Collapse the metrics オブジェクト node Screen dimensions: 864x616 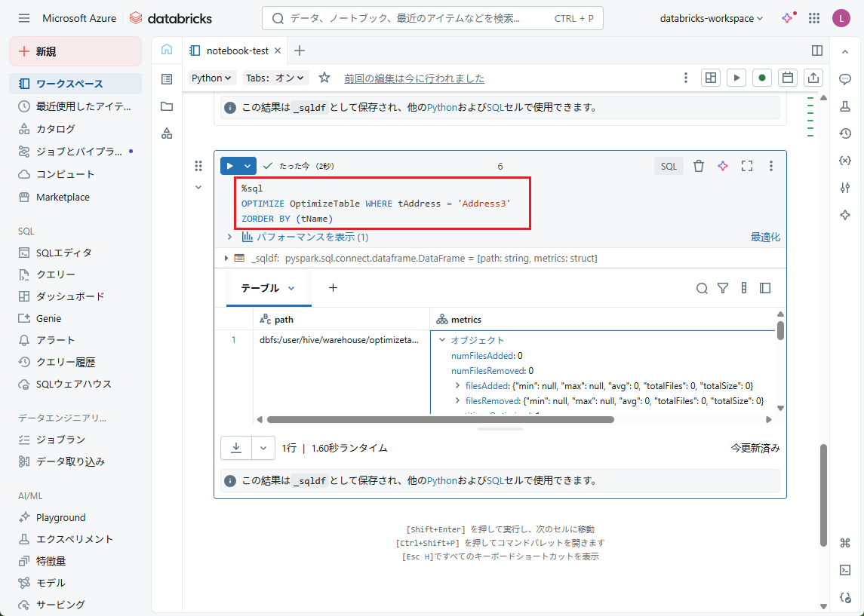[x=443, y=340]
